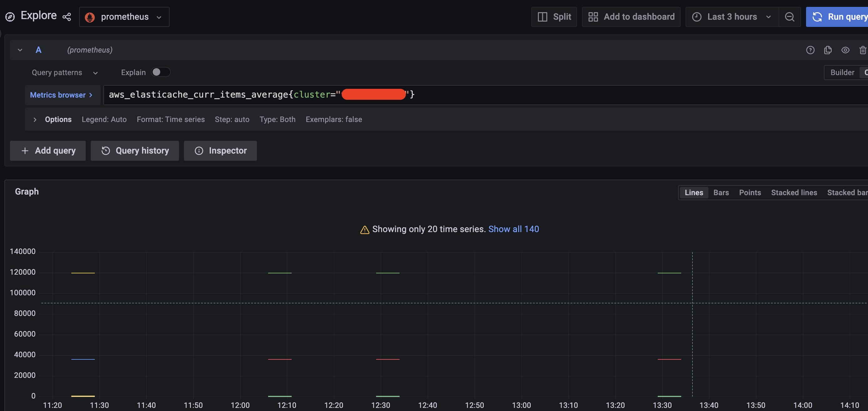Click Add to dashboard button

coord(631,17)
